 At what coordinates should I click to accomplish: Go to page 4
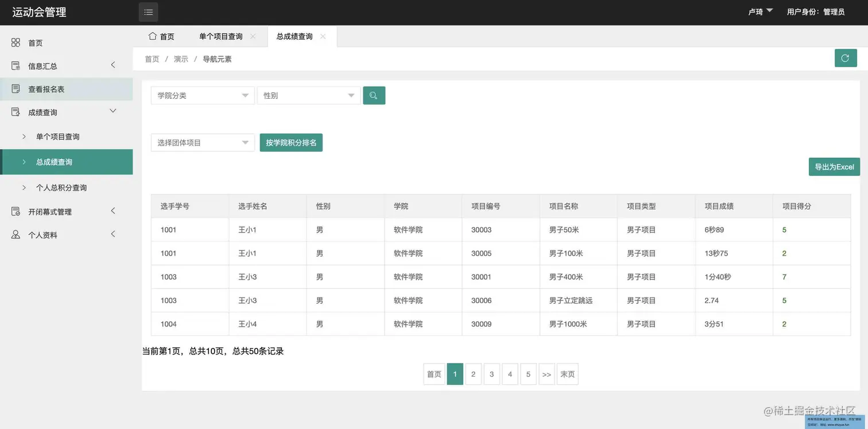point(510,374)
